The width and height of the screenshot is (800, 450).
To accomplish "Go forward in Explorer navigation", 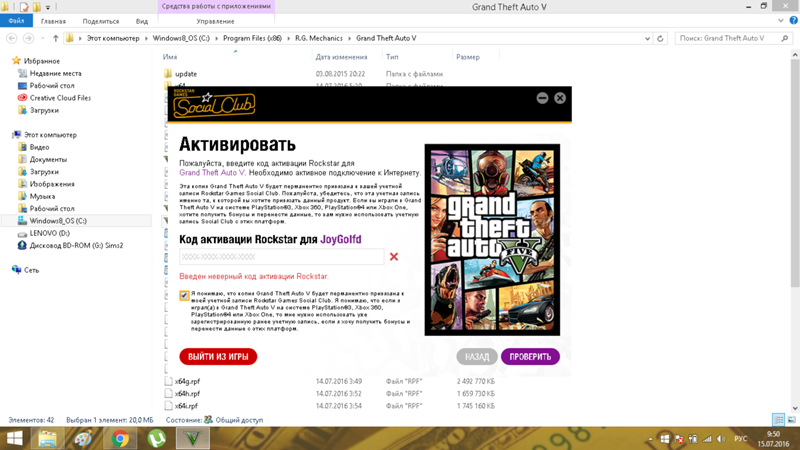I will coord(29,38).
